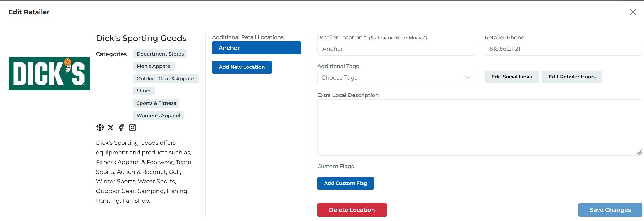
Task: Click the retailer description paragraph
Action: click(x=144, y=172)
